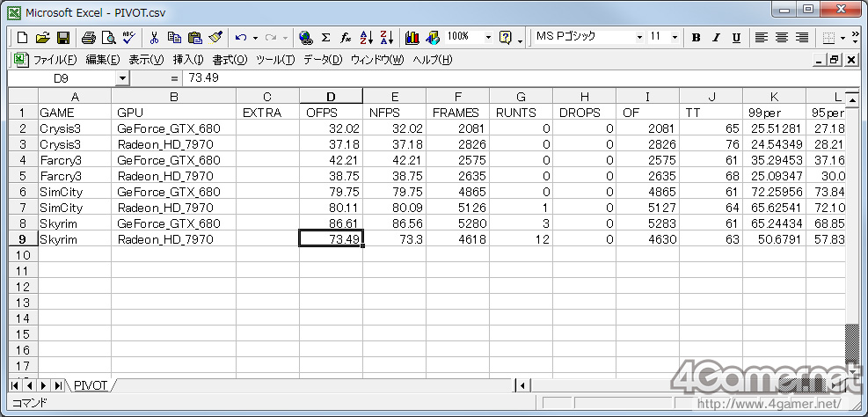Open the 挿入(I) menu
The width and height of the screenshot is (868, 417).
188,60
